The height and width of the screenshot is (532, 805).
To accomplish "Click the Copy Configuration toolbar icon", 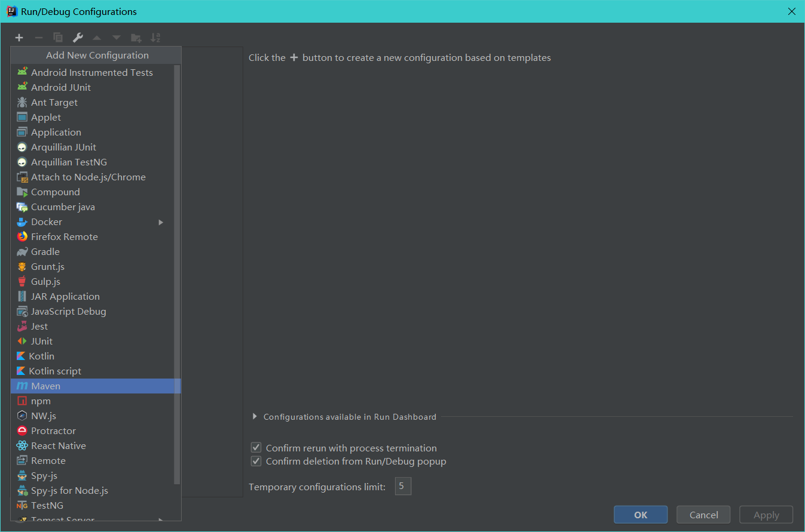I will (58, 38).
